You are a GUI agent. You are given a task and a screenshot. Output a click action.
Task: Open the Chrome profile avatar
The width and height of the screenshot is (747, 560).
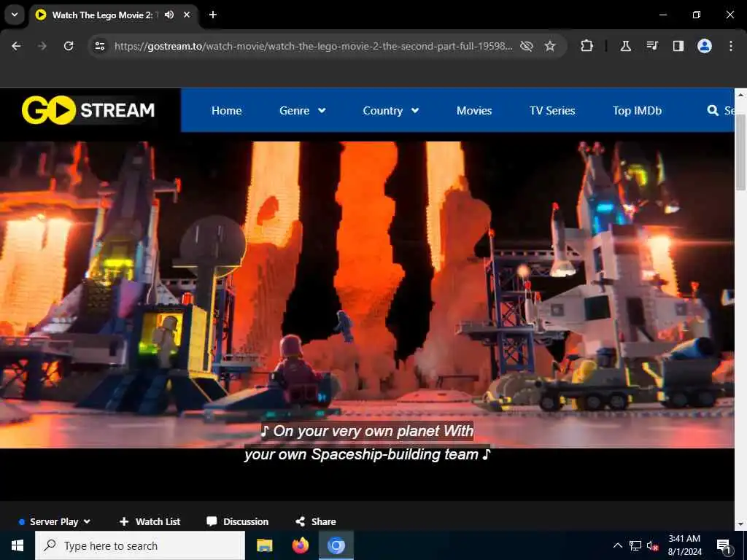(x=705, y=46)
